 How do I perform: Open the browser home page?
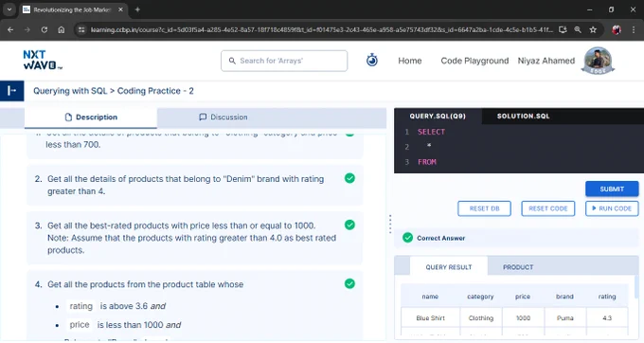(x=62, y=29)
